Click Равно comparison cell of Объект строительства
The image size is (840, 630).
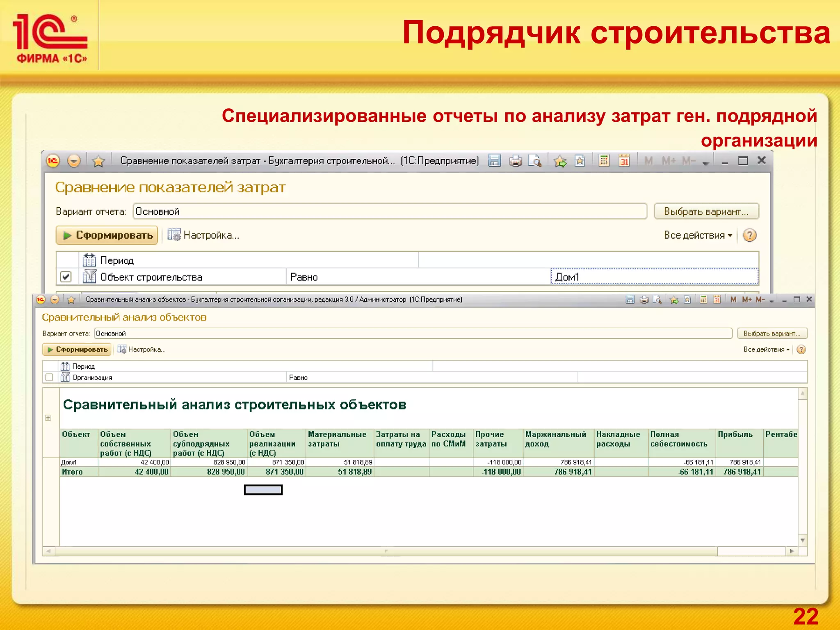tap(418, 277)
